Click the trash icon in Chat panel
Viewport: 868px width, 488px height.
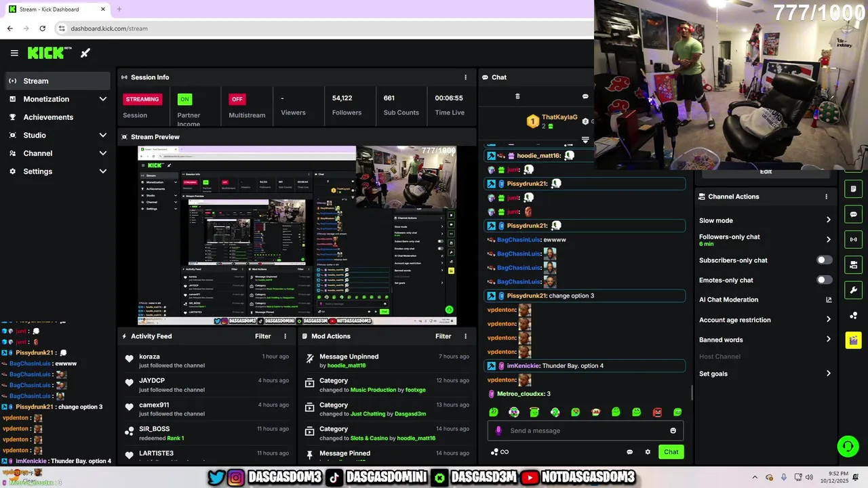coord(517,97)
